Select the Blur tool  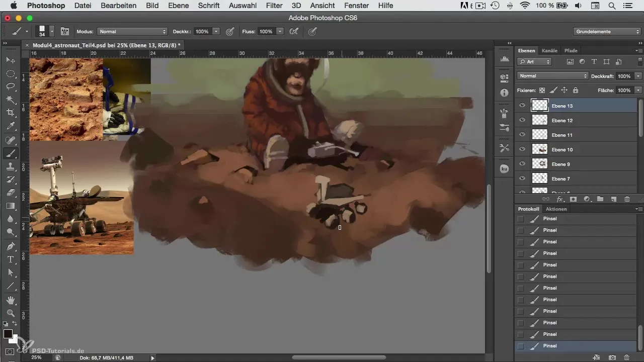point(10,219)
